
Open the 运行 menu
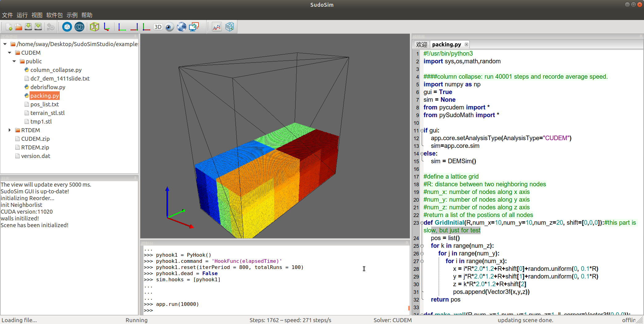point(22,15)
